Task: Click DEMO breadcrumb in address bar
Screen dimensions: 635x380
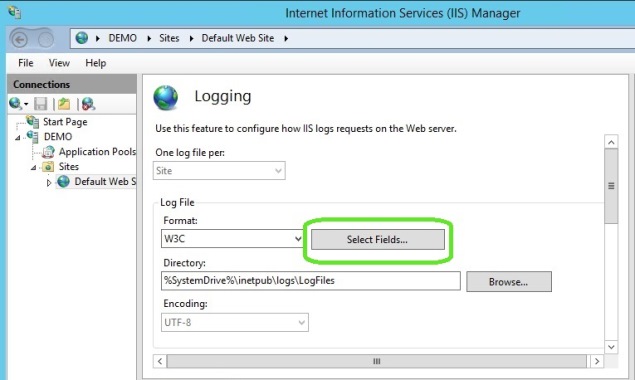Action: click(x=122, y=38)
